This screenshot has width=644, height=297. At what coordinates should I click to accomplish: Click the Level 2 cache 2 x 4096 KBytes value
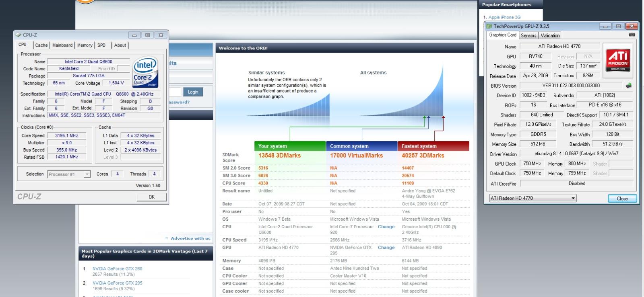[x=140, y=150]
